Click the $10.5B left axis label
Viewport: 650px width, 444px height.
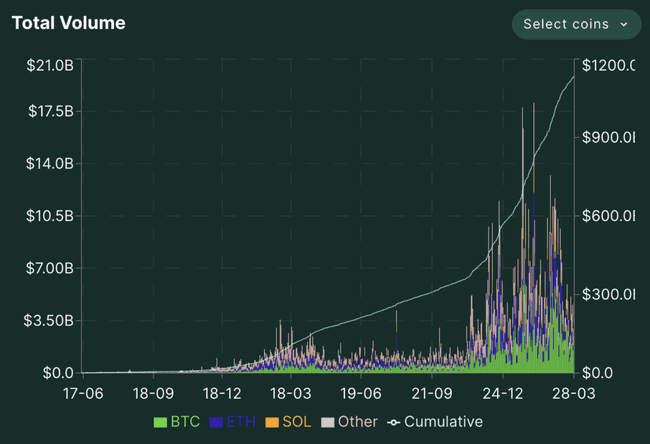(x=49, y=216)
